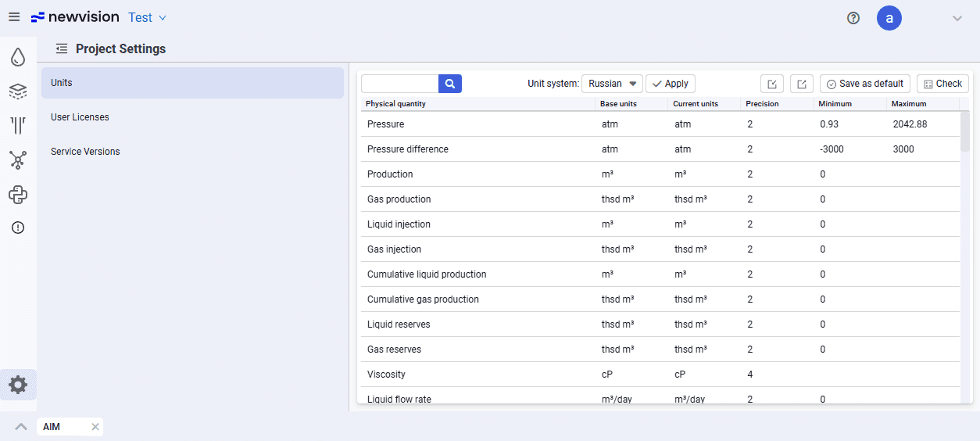Sort by Physical quantity column header
Image resolution: width=980 pixels, height=441 pixels.
point(477,104)
